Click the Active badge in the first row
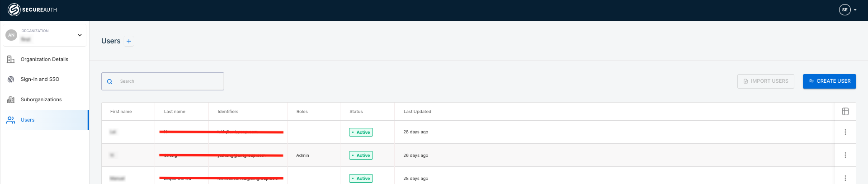868x184 pixels. pos(361,132)
